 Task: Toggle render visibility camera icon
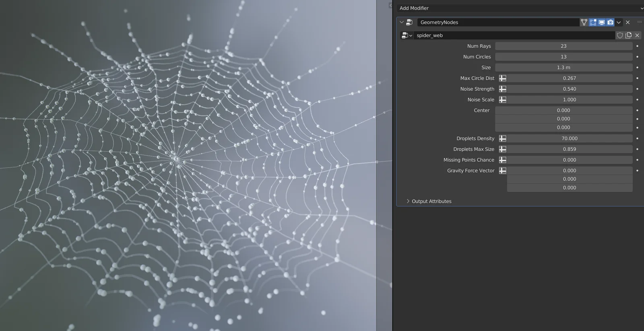611,23
